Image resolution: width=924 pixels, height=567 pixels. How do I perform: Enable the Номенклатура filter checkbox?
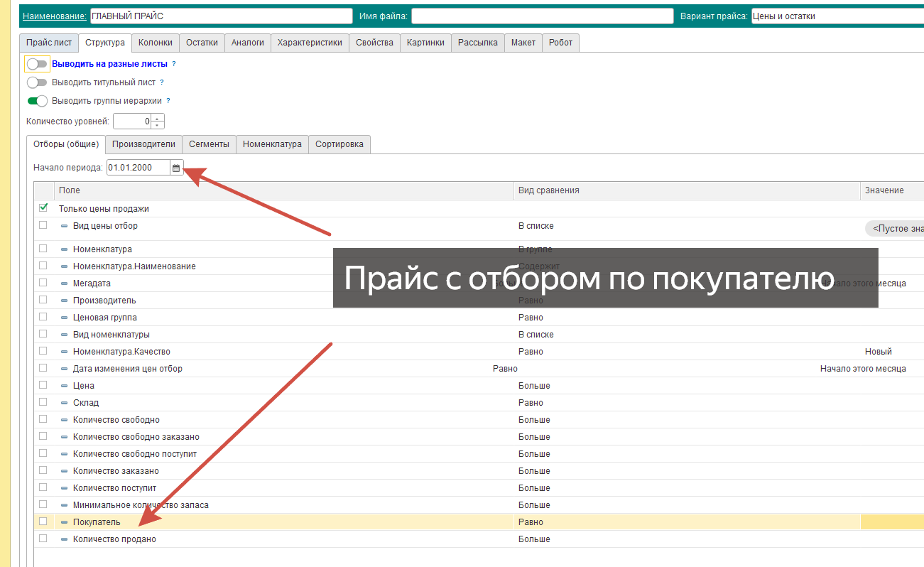click(x=43, y=249)
